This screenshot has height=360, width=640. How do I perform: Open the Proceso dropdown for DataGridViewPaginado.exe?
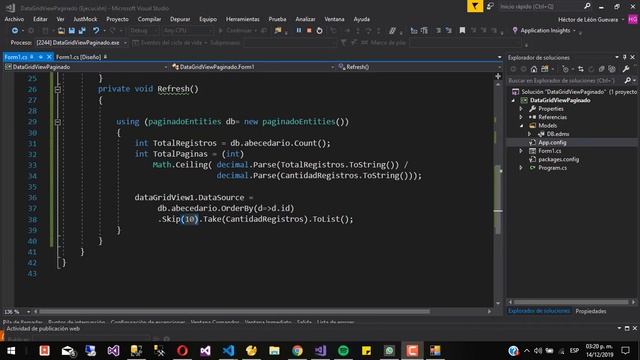pos(125,43)
